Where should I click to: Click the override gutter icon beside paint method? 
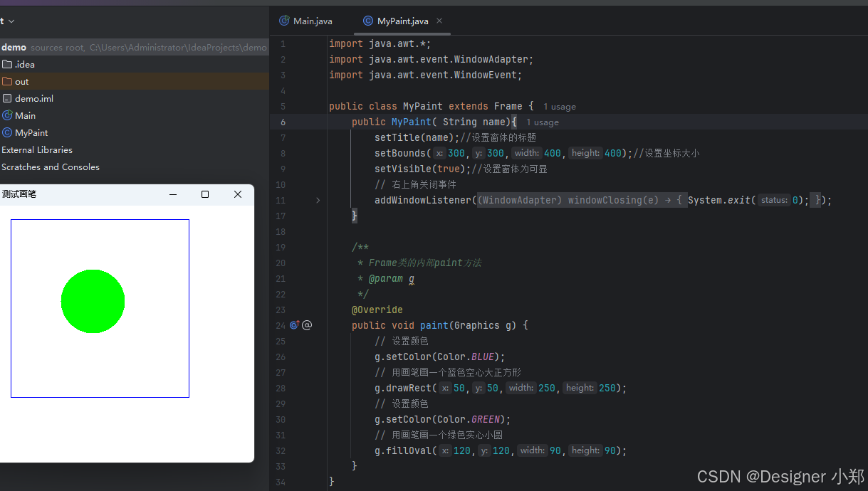[294, 325]
